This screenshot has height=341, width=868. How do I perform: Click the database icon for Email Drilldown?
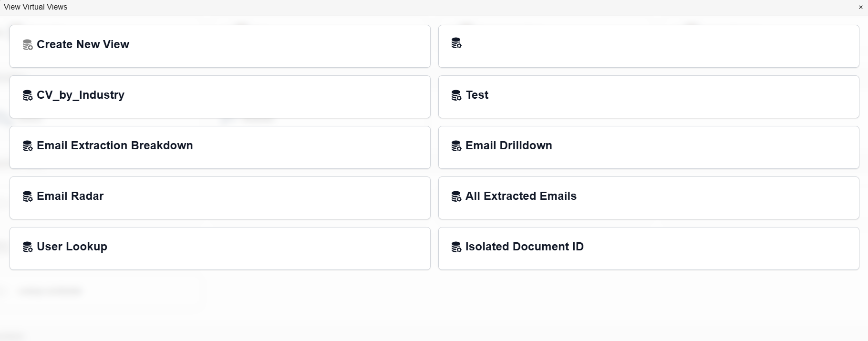(x=456, y=146)
